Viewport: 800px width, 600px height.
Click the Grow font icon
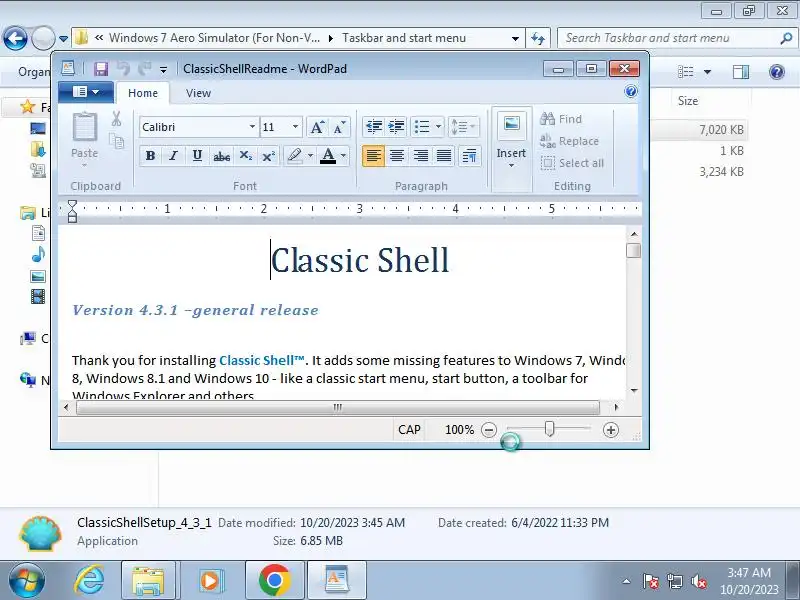(x=317, y=127)
